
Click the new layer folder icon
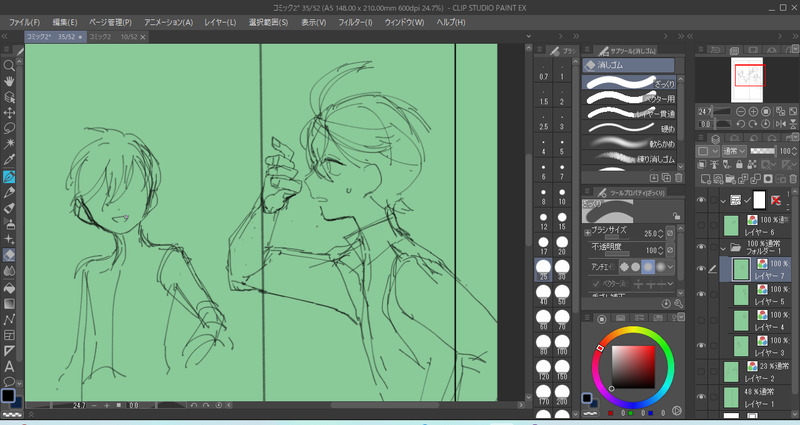pos(730,179)
